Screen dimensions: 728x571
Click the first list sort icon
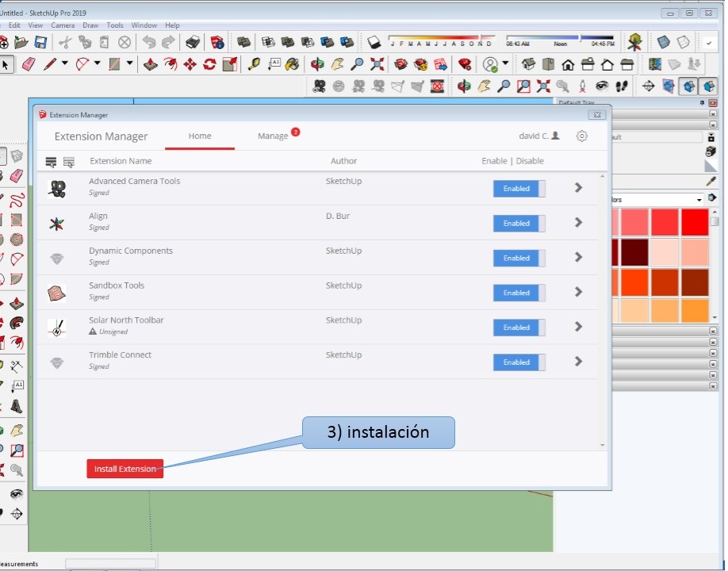point(51,162)
